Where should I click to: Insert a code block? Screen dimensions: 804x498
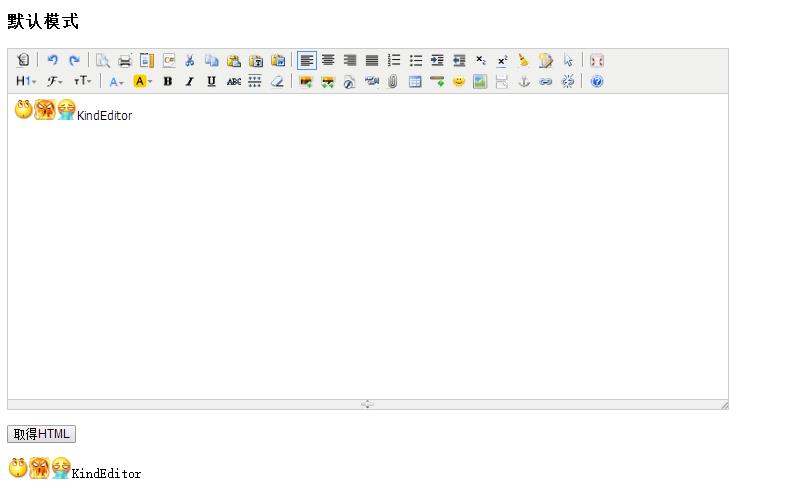169,60
